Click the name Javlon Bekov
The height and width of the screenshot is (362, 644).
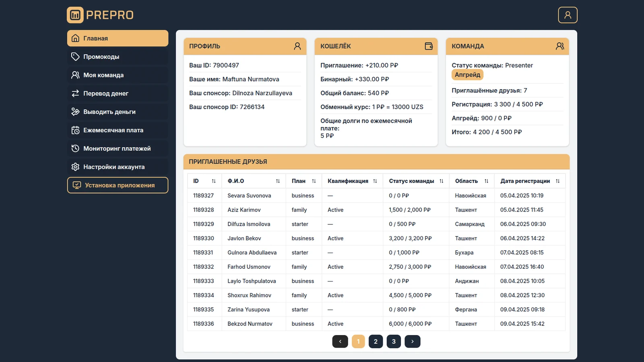click(244, 239)
